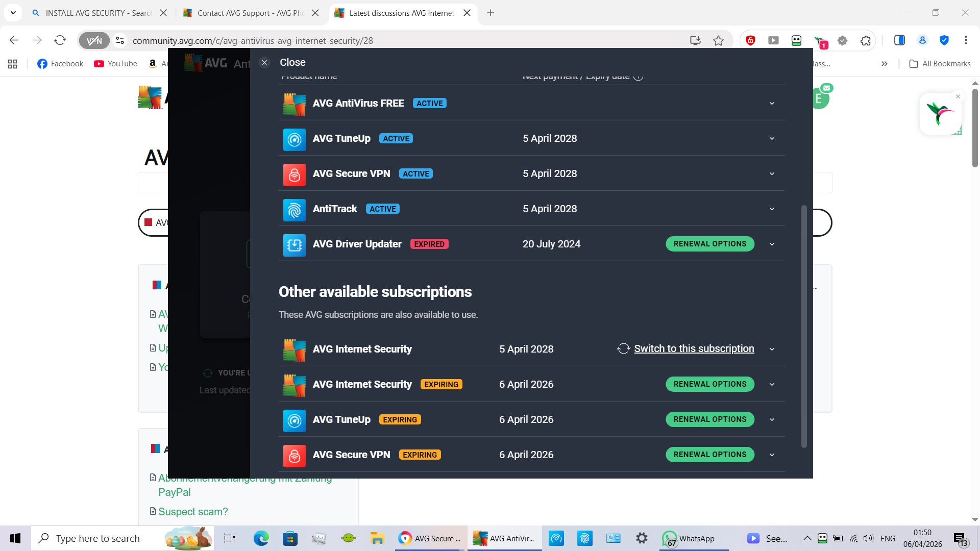Click the active AVG TuneUp icon
The image size is (980, 551).
pyautogui.click(x=294, y=139)
